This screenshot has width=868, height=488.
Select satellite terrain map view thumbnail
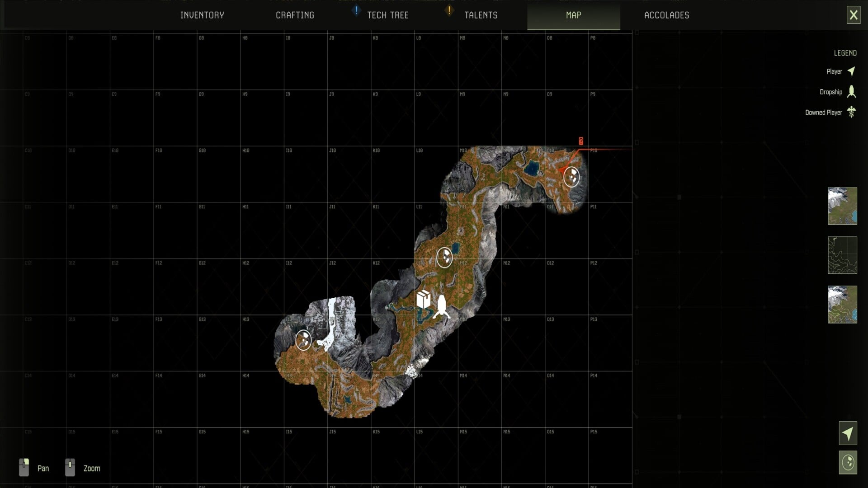(x=842, y=206)
